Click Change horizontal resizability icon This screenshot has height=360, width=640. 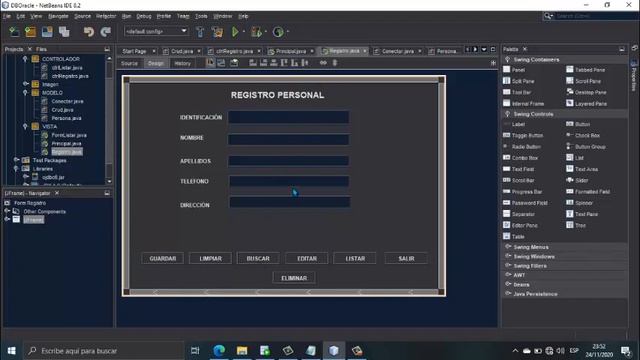pos(323,63)
